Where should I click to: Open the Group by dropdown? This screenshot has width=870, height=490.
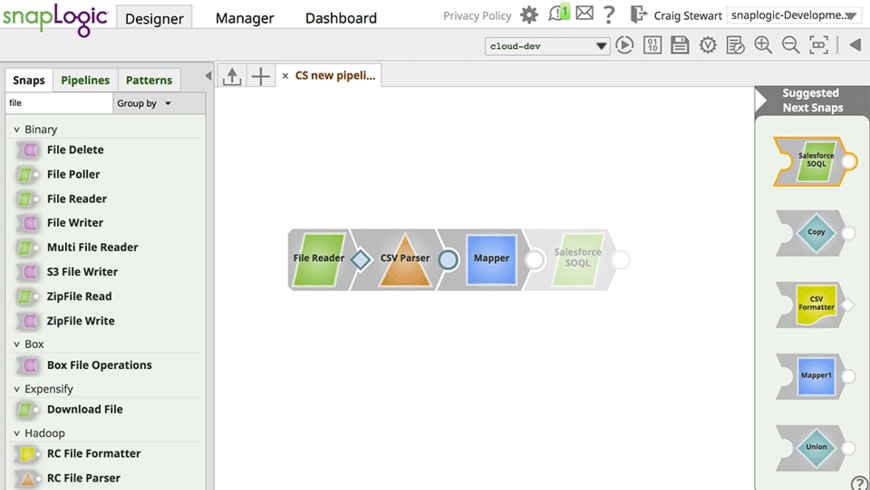pyautogui.click(x=144, y=104)
